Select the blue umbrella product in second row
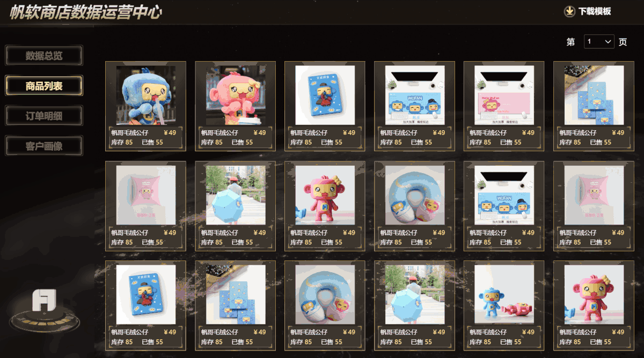Viewport: 644px width, 358px height. click(236, 195)
